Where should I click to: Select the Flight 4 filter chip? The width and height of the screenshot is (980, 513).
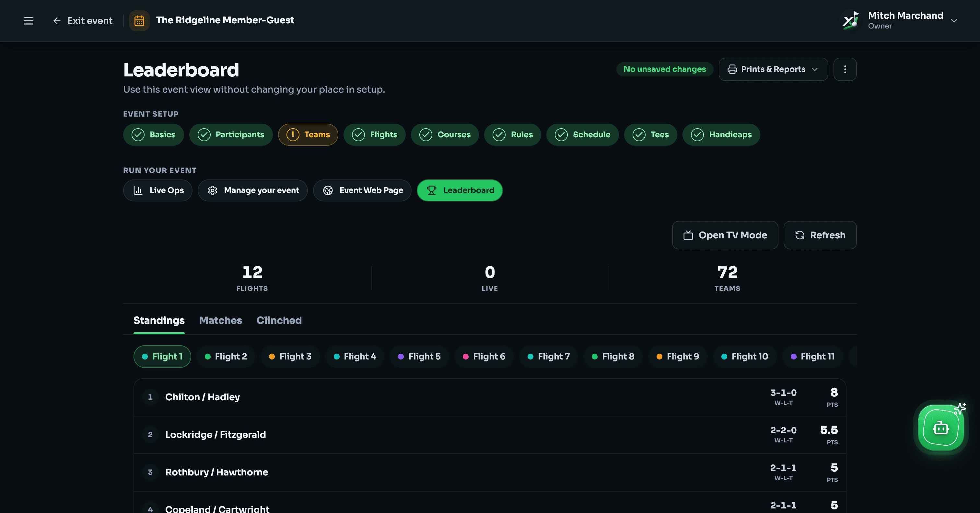[x=355, y=357]
